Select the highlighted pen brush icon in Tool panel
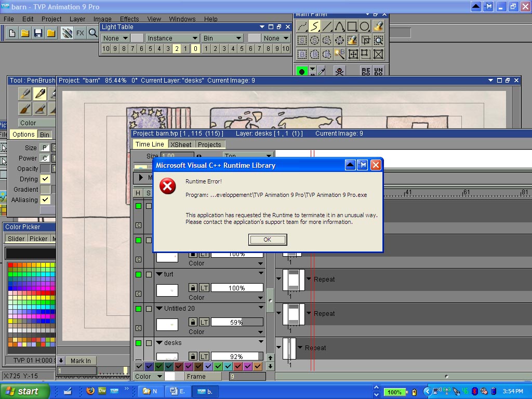Image resolution: width=532 pixels, height=399 pixels. point(40,94)
